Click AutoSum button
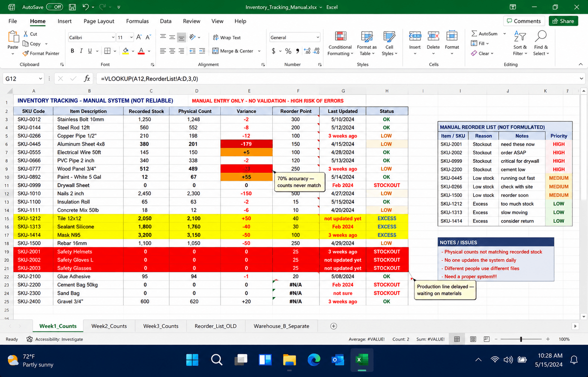 click(x=484, y=33)
